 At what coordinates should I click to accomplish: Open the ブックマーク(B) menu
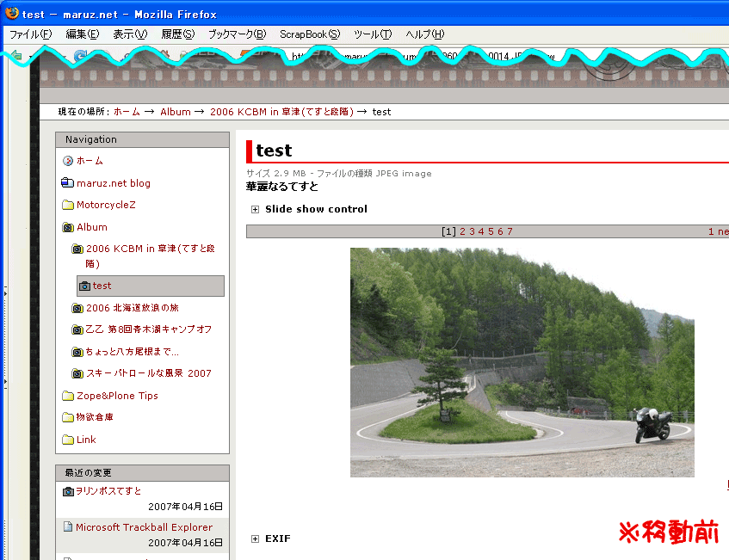tap(237, 34)
